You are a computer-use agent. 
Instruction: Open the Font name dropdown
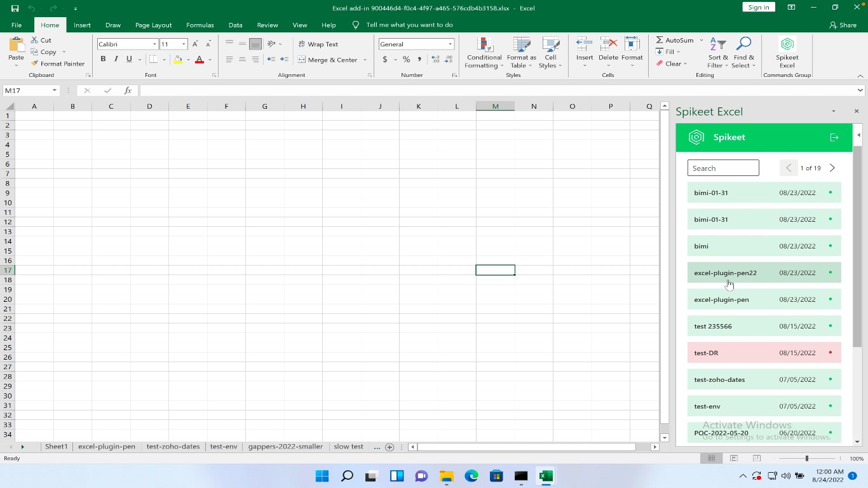click(x=154, y=44)
